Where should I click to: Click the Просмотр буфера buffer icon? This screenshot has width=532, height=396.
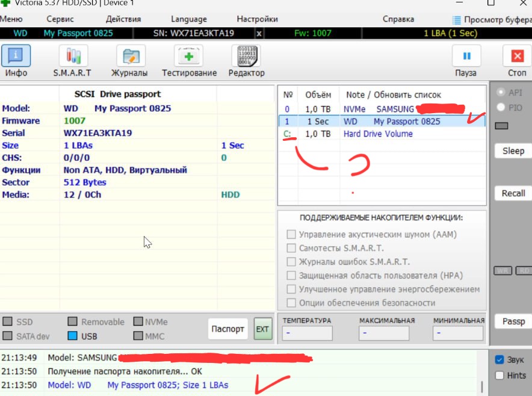coord(457,20)
